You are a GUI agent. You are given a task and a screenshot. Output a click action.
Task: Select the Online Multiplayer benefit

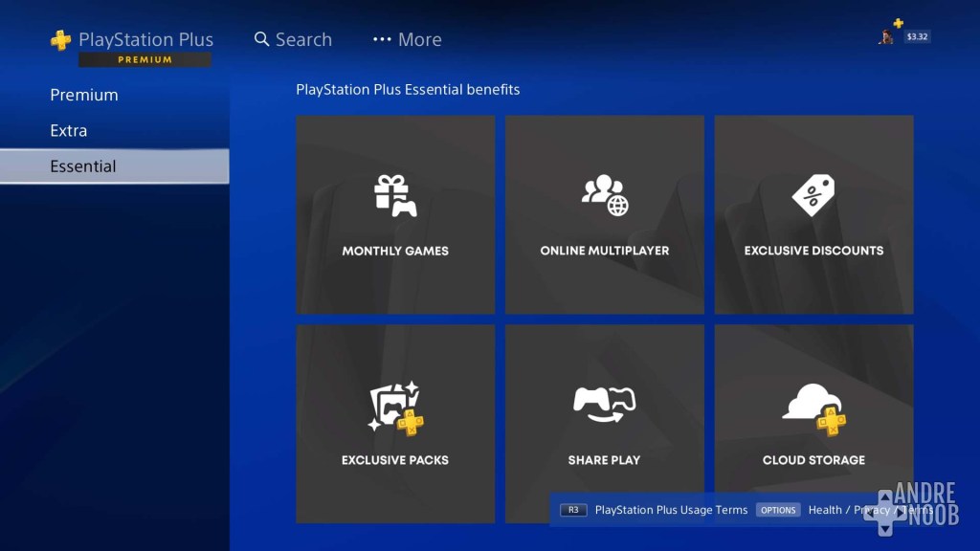coord(604,214)
